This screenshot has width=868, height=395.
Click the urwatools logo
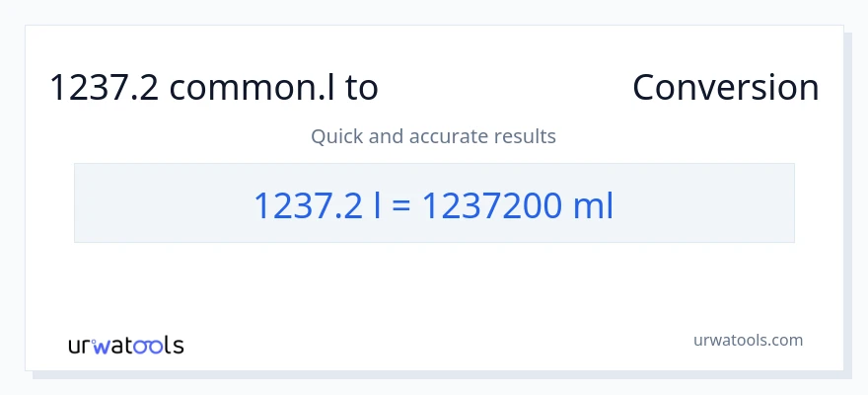125,345
